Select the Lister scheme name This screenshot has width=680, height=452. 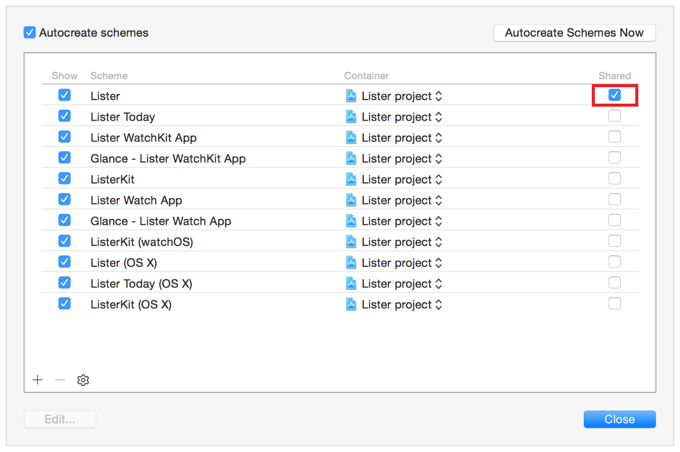point(105,96)
